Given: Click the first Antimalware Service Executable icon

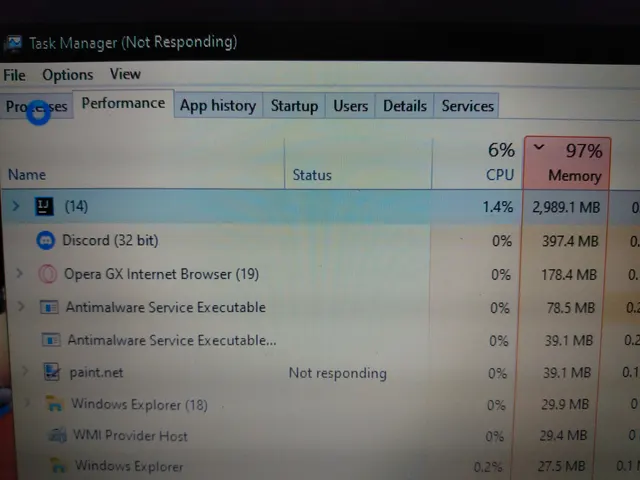Looking at the screenshot, I should click(50, 307).
